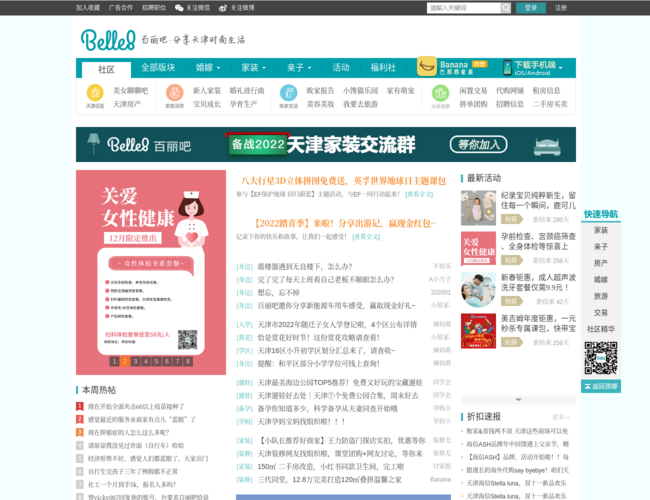Screen dimensions: 650x500
Task: Open post 天津16区小升初学区划分汇总来了
Action: click(x=327, y=351)
